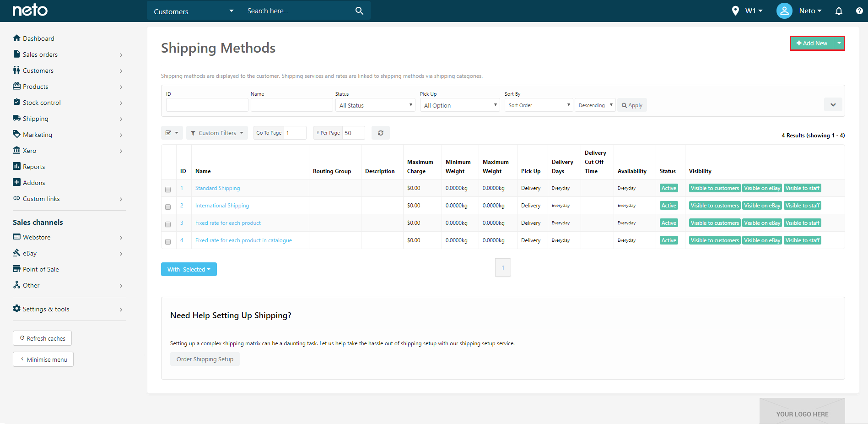868x424 pixels.
Task: Click the Add New button
Action: (x=812, y=43)
